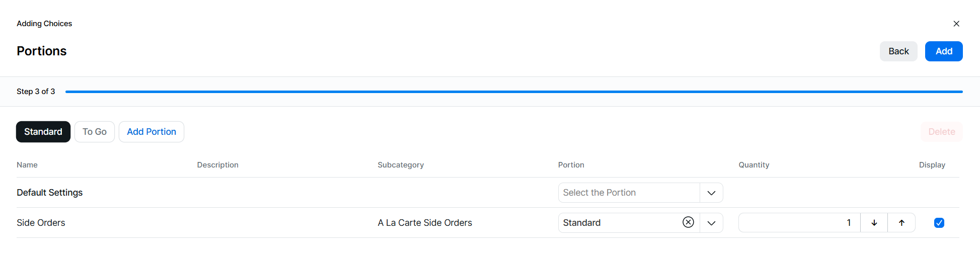Clear the Standard portion selection
This screenshot has width=980, height=254.
click(x=688, y=222)
